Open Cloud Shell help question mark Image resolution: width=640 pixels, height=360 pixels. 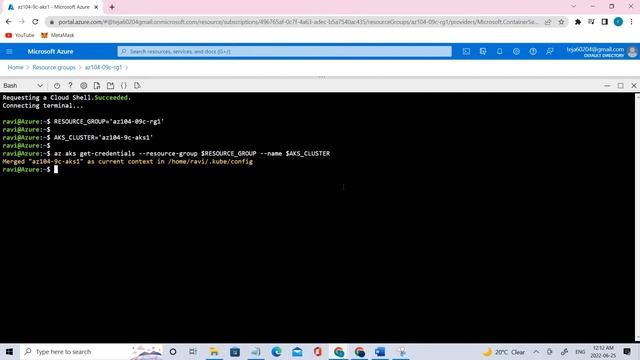coord(70,86)
